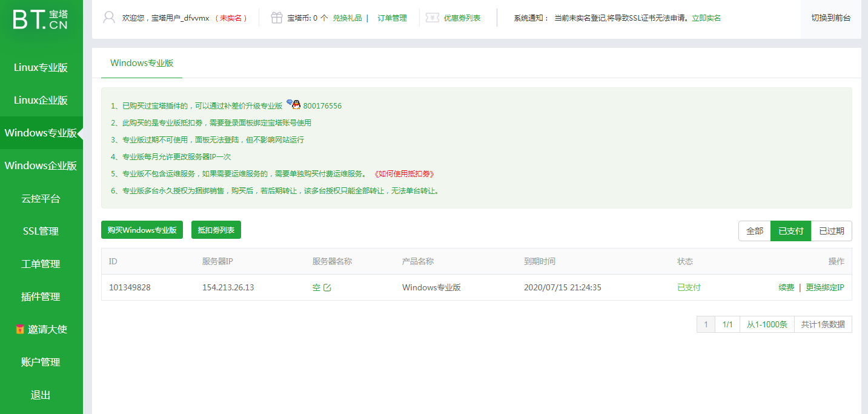Click the 宝塔币: 0 个 balance text
Screen dimensions: 868x414
tap(308, 18)
